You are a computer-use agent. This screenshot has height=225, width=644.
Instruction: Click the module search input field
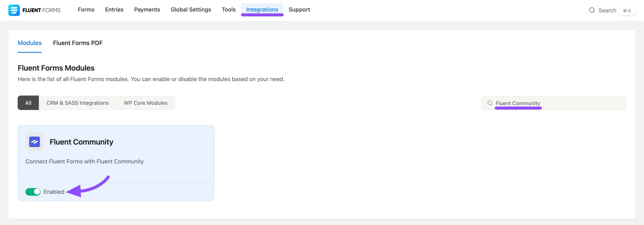point(553,103)
